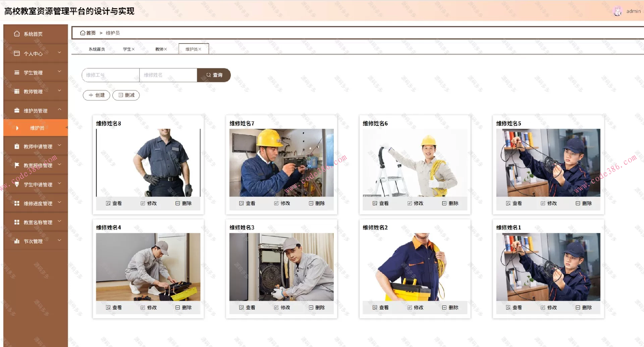Edit the 维修姓名3 card

pyautogui.click(x=282, y=307)
